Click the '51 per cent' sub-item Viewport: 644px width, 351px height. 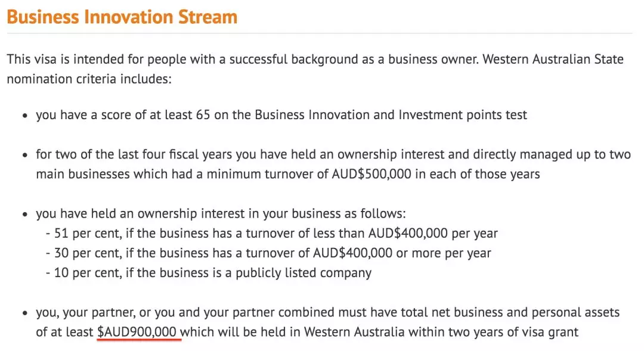(x=85, y=233)
